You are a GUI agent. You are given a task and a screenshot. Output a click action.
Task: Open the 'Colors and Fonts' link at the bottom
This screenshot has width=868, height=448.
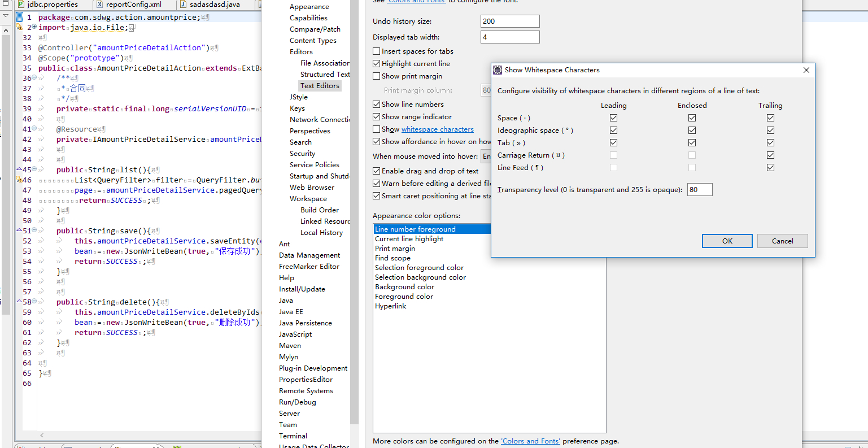pos(530,441)
